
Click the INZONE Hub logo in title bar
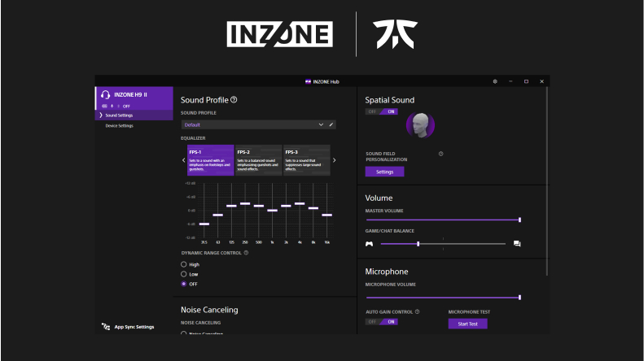tap(308, 81)
